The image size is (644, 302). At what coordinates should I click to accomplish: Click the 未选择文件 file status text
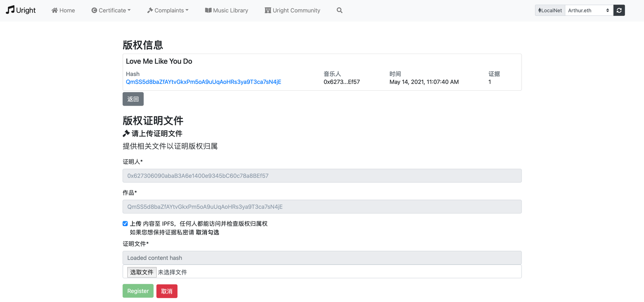click(172, 272)
